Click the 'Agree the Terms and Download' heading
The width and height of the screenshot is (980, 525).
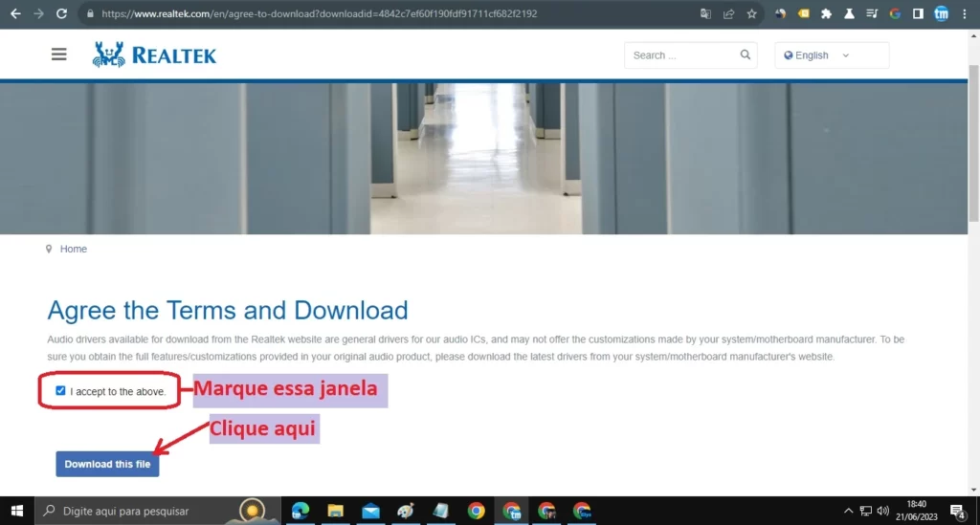228,310
